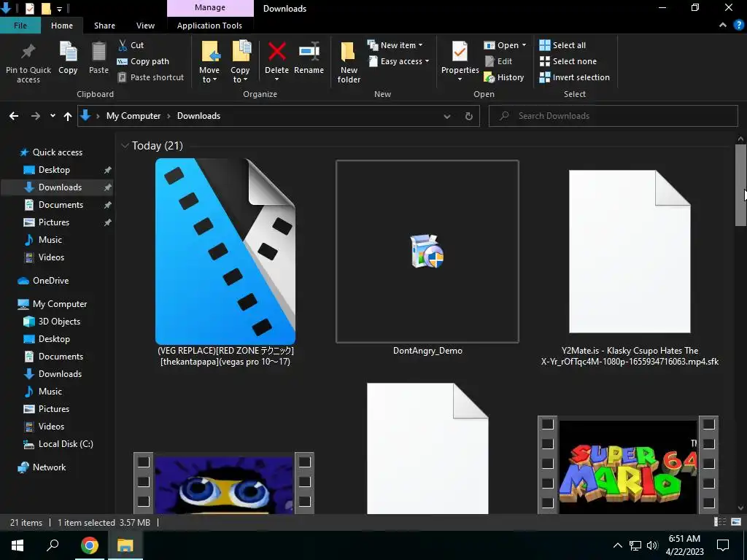
Task: Go up one folder level
Action: coord(68,116)
